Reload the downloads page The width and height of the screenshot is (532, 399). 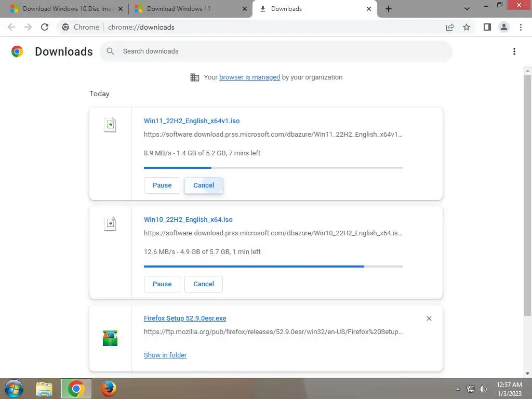coord(45,27)
